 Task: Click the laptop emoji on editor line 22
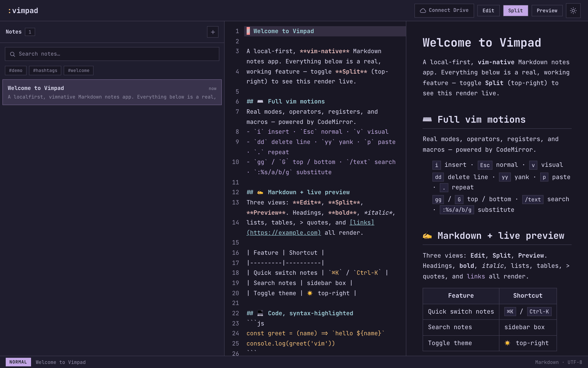[x=260, y=313]
